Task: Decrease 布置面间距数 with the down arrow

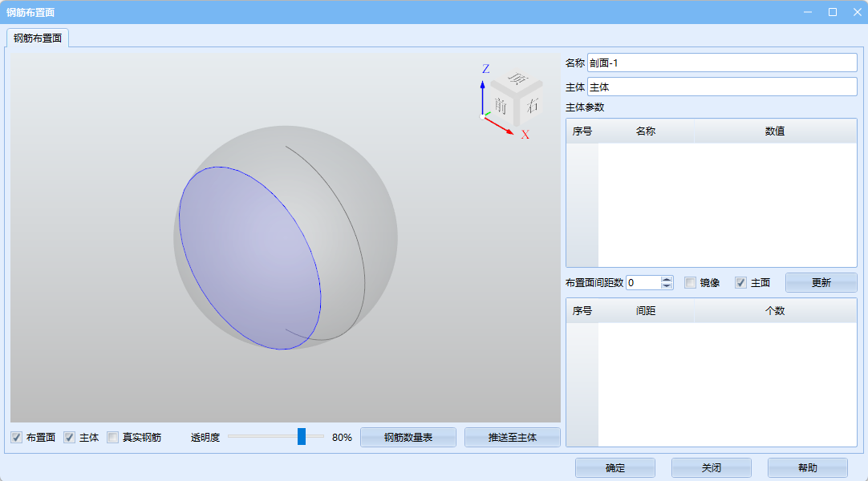Action: pyautogui.click(x=667, y=286)
